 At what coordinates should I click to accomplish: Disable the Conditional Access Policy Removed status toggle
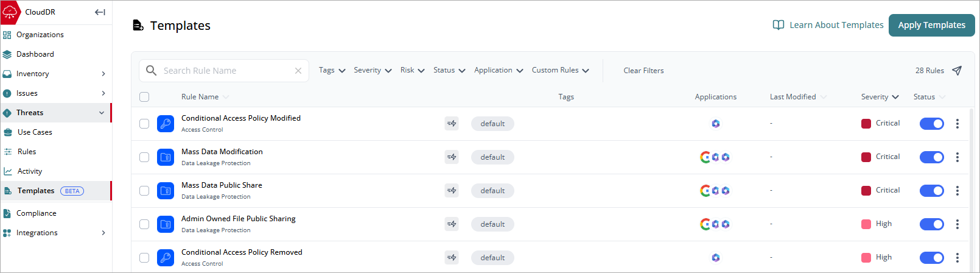pyautogui.click(x=932, y=258)
